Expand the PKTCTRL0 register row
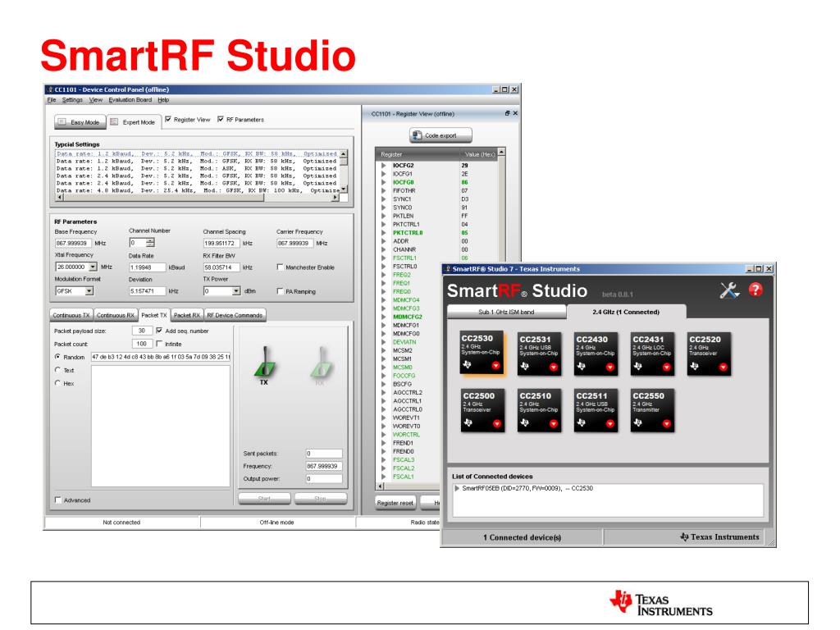 (x=384, y=233)
